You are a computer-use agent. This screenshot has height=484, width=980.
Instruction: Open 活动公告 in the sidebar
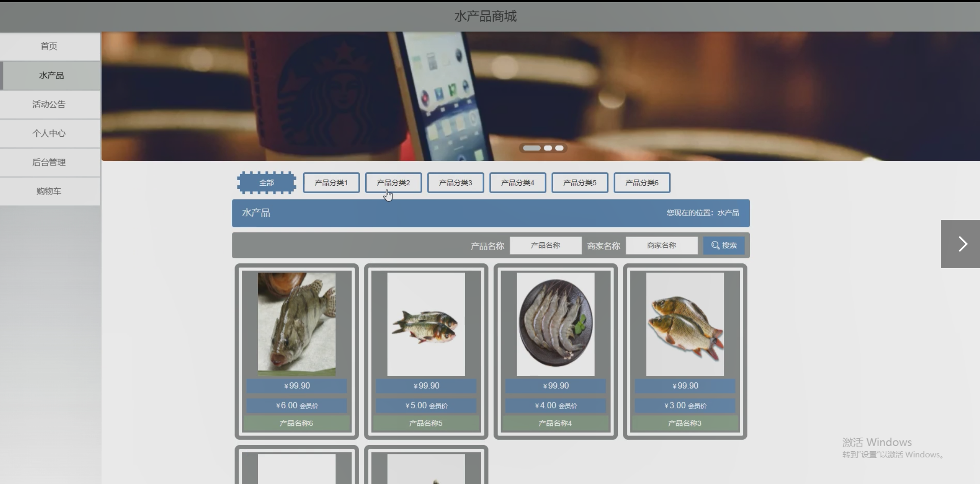coord(50,104)
